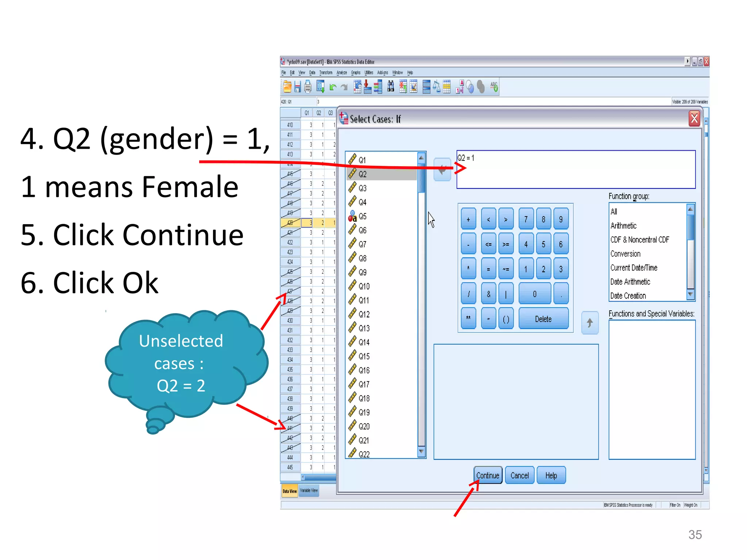The width and height of the screenshot is (747, 560).
Task: Click the Weight cases scale icon
Action: point(437,86)
